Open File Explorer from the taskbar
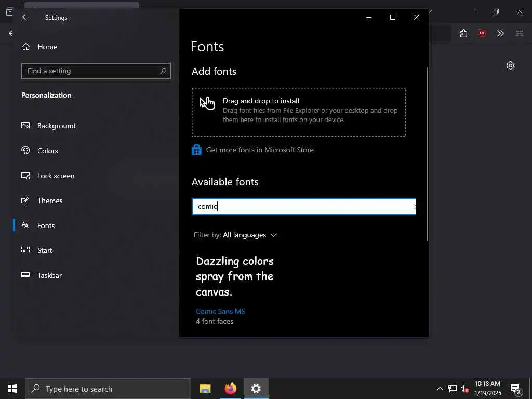The width and height of the screenshot is (532, 399). click(x=205, y=389)
